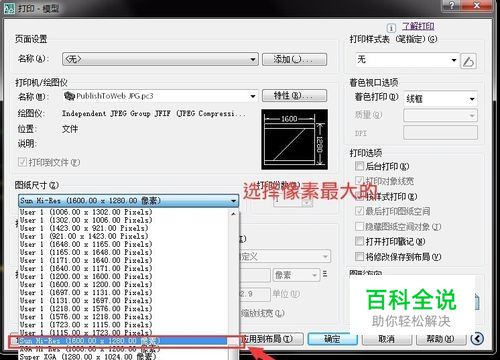Open the 像素 units dropdown
The image size is (500, 360).
click(296, 275)
